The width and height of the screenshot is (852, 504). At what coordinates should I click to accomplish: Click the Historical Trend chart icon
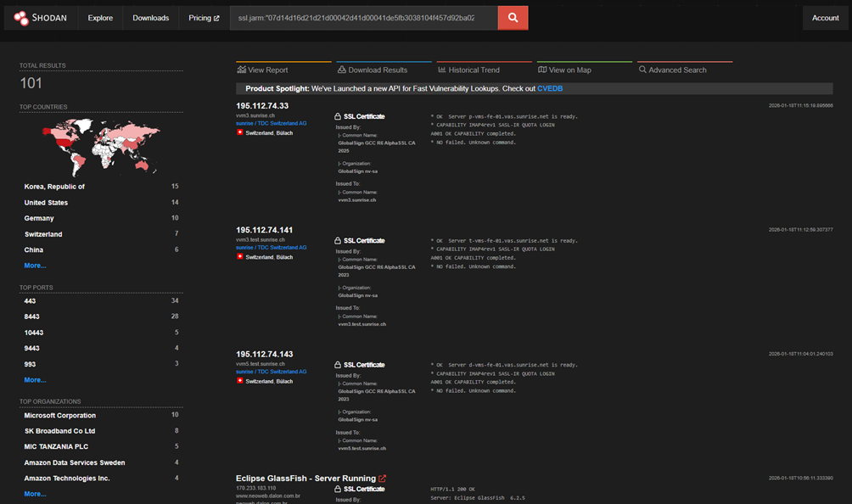442,70
